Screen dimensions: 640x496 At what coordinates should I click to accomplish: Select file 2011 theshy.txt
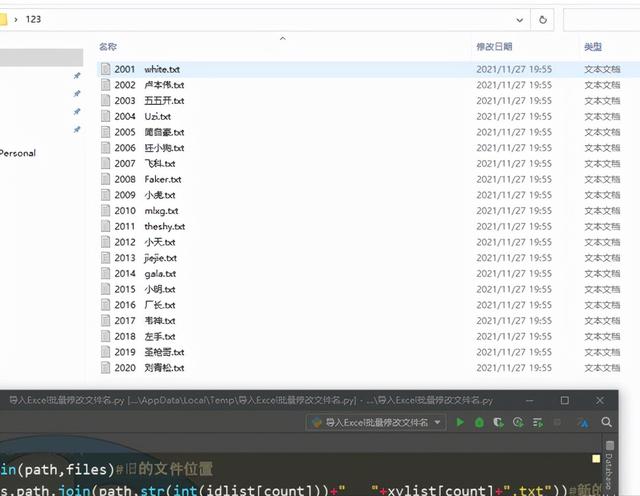click(x=150, y=227)
